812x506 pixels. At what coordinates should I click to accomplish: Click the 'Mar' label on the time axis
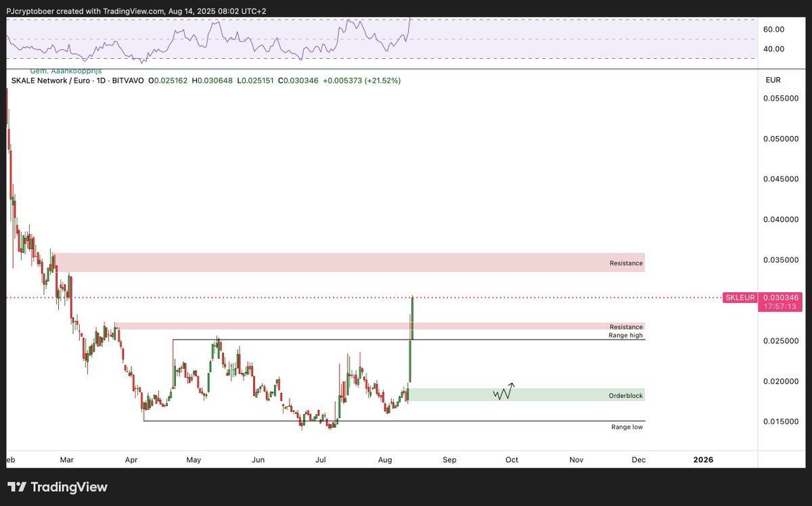pyautogui.click(x=67, y=460)
